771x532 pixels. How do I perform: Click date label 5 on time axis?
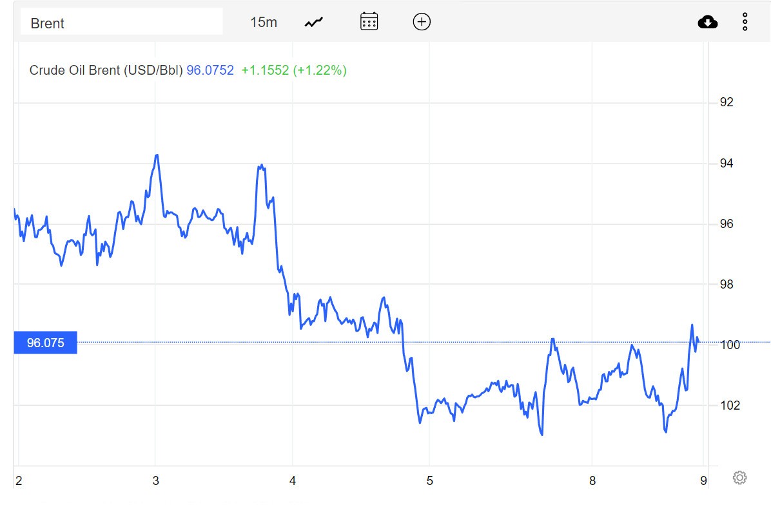(x=429, y=480)
